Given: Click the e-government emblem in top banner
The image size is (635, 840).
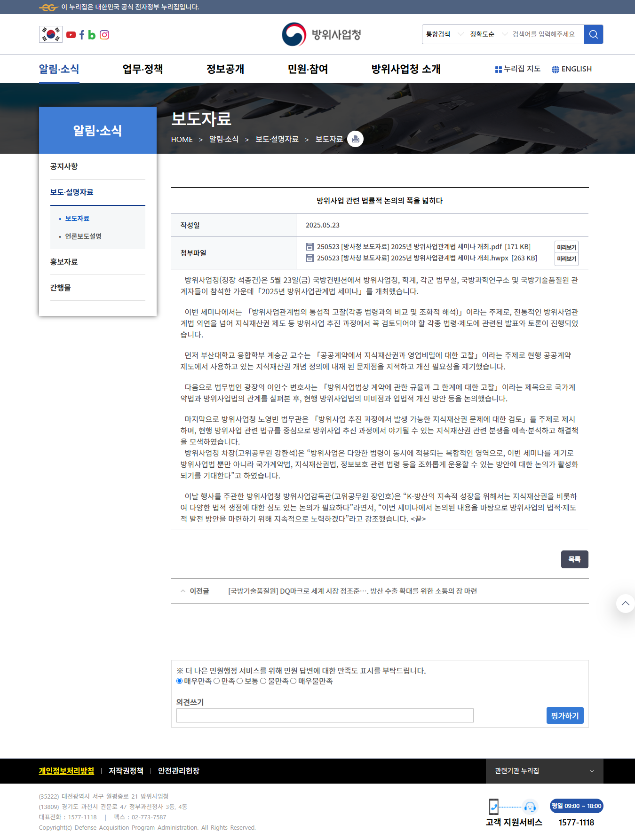Looking at the screenshot, I should click(x=48, y=7).
